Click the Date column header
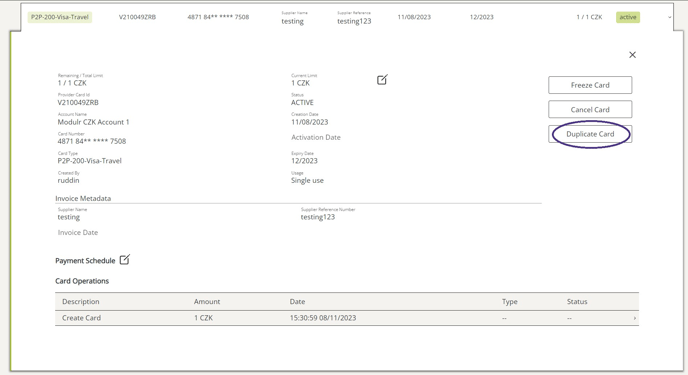The width and height of the screenshot is (688, 375). tap(297, 302)
